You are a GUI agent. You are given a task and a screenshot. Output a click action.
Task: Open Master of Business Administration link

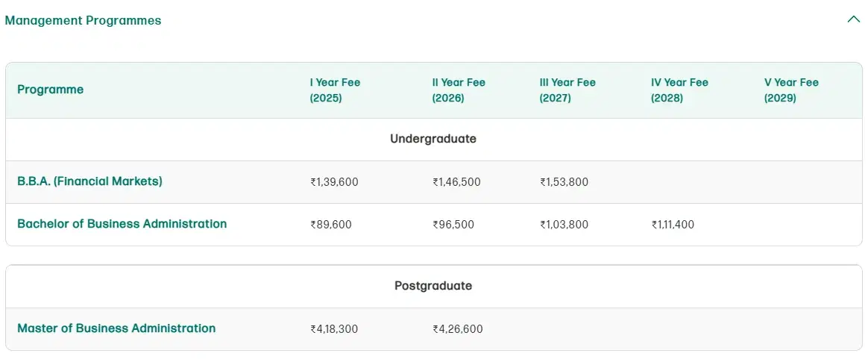click(116, 328)
